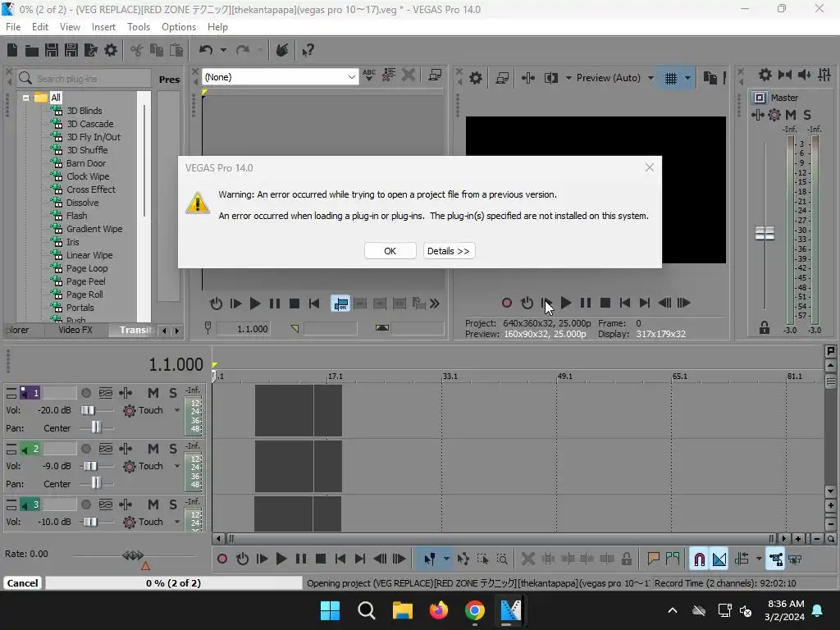Create a new project from toolbar
The image size is (840, 630).
12,50
